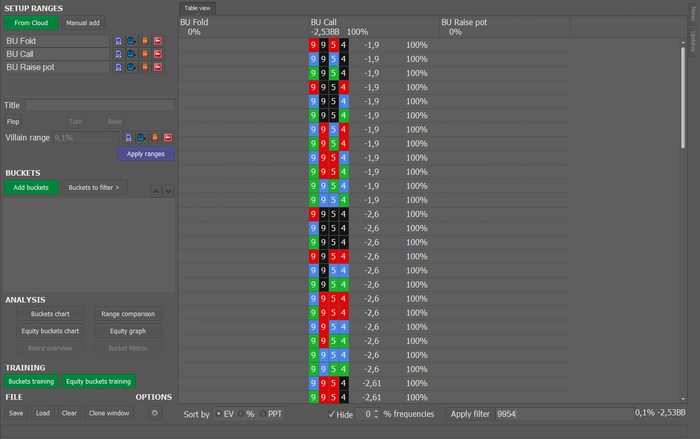The width and height of the screenshot is (700, 439).
Task: Click the purple disk icon beside Villain range
Action: [128, 138]
